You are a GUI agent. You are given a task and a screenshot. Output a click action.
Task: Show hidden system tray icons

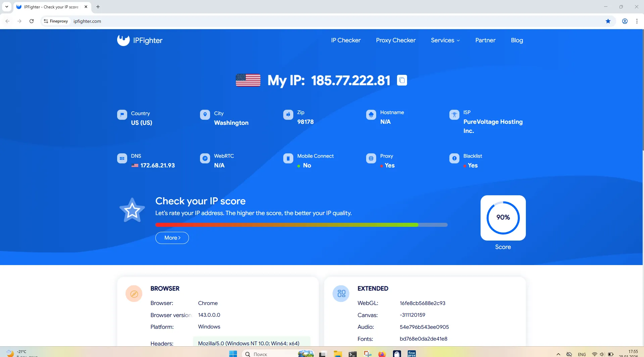tap(558, 354)
